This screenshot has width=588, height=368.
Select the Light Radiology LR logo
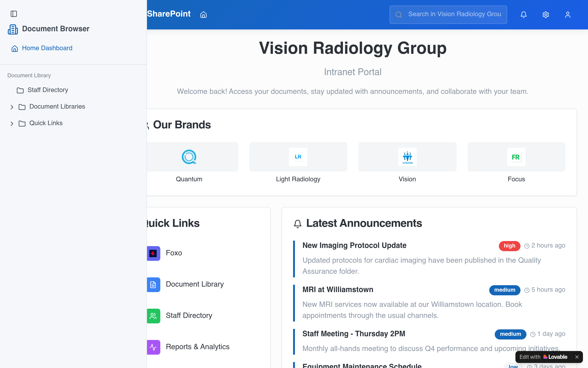point(298,157)
